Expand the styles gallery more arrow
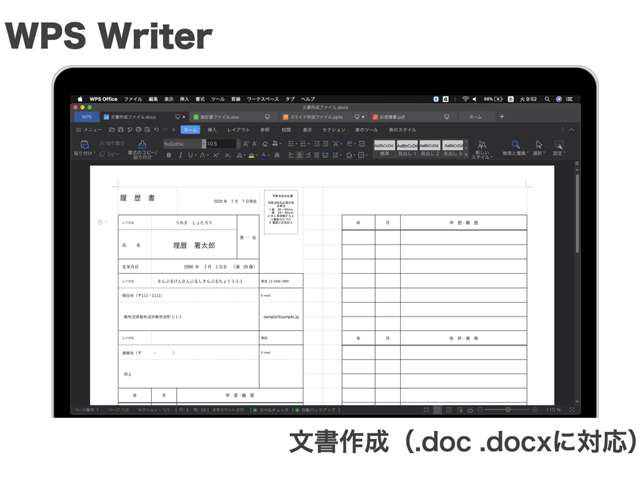 [467, 155]
